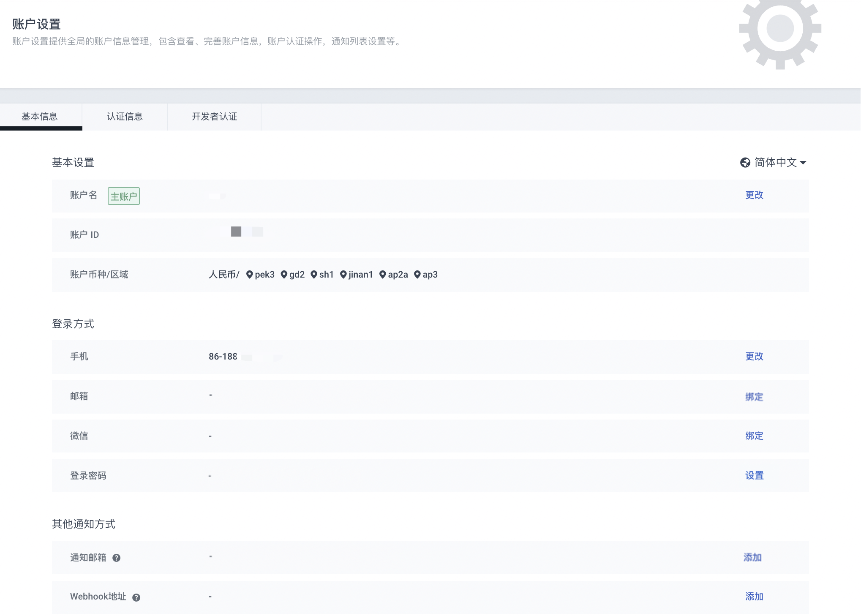861x616 pixels.
Task: Click 更改 to update phone number
Action: 754,356
